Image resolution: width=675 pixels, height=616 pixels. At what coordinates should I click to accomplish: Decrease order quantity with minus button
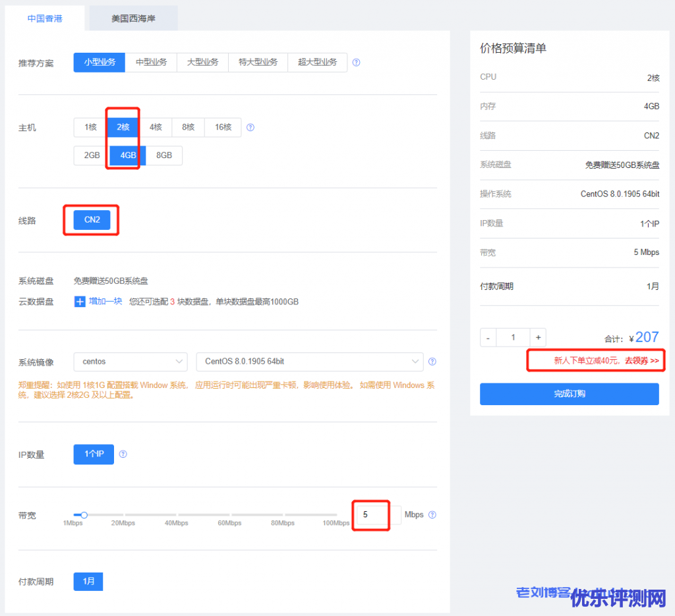(488, 337)
